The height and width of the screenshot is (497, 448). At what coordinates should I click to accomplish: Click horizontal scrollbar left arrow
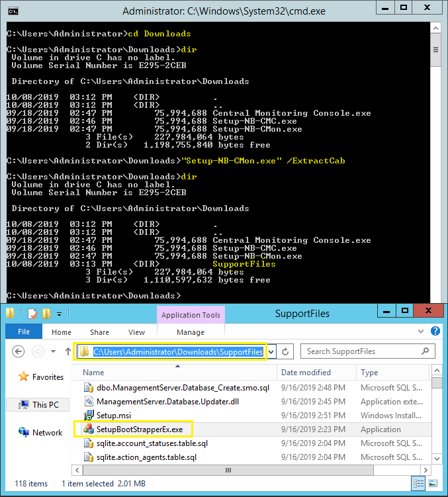[77, 470]
